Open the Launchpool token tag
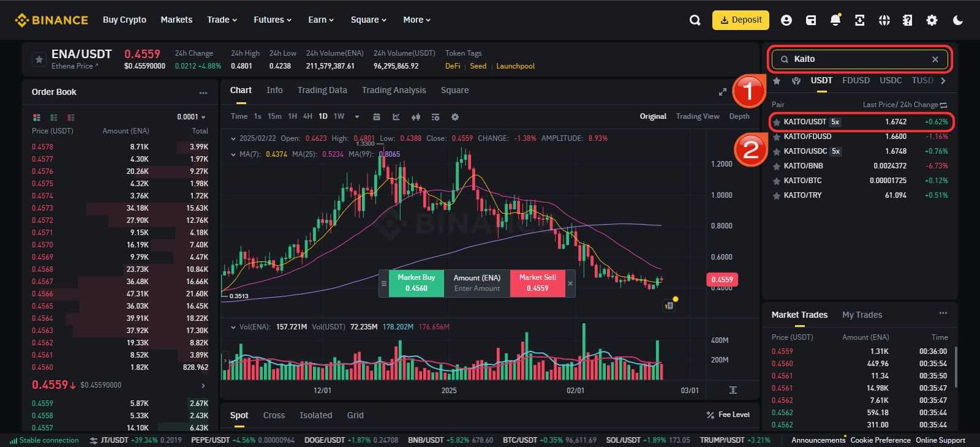This screenshot has width=980, height=447. [x=515, y=66]
